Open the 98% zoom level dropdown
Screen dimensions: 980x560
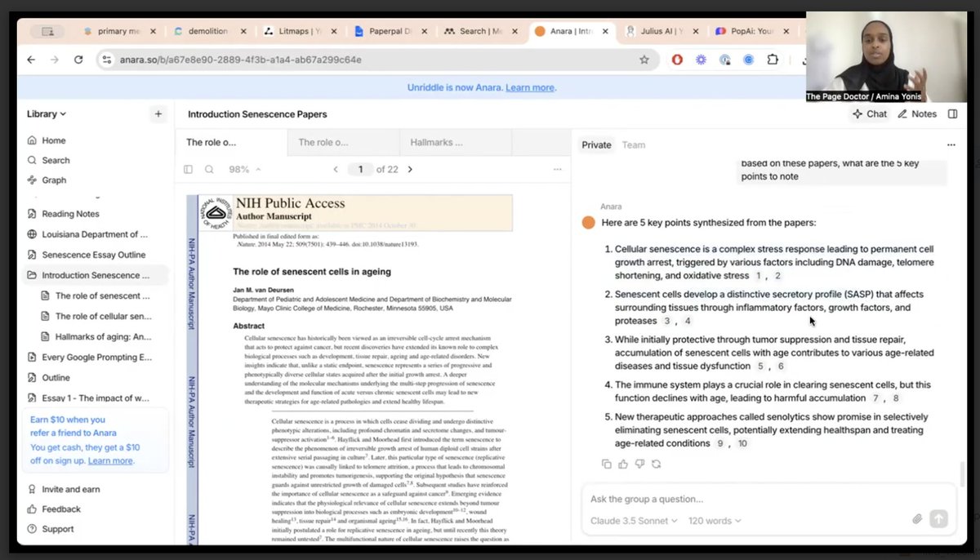(245, 170)
